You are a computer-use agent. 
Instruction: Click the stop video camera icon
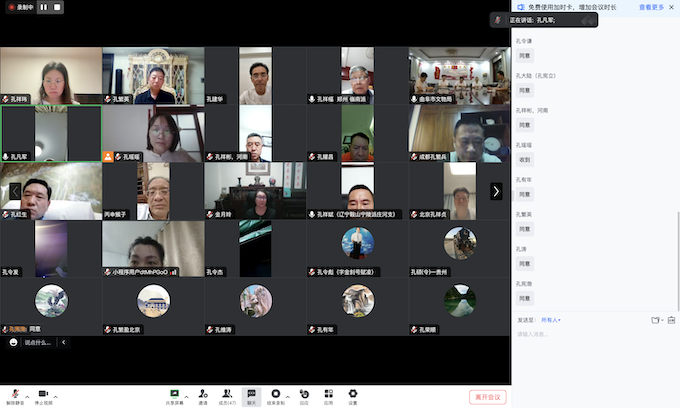[43, 393]
